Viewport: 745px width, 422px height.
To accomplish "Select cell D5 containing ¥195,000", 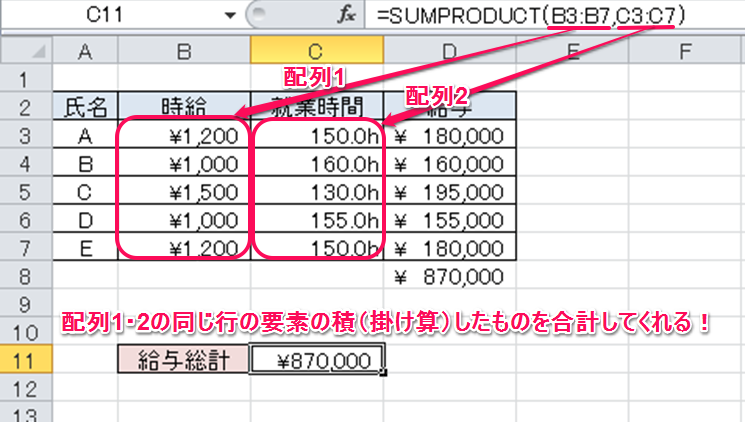I will [x=448, y=191].
